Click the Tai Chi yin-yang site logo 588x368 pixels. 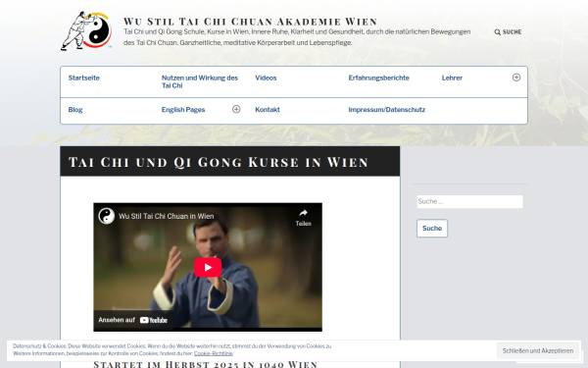click(86, 30)
